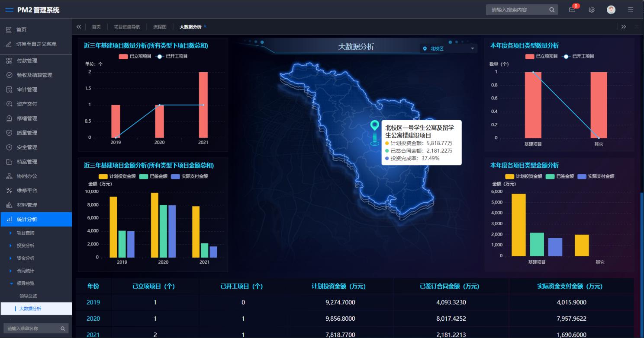Click the hamburger menu icon beside PM2 logo
644x338 pixels.
tap(9, 10)
